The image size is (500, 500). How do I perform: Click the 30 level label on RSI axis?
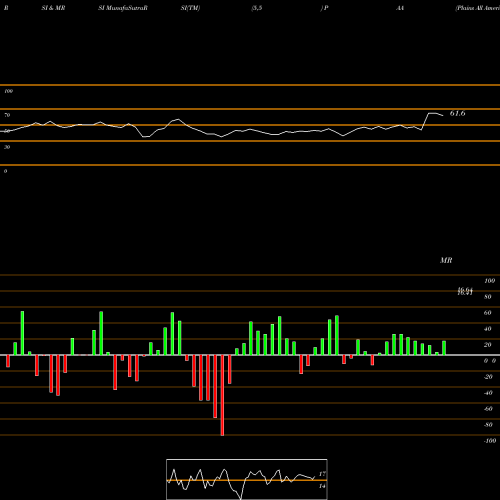tap(7, 147)
